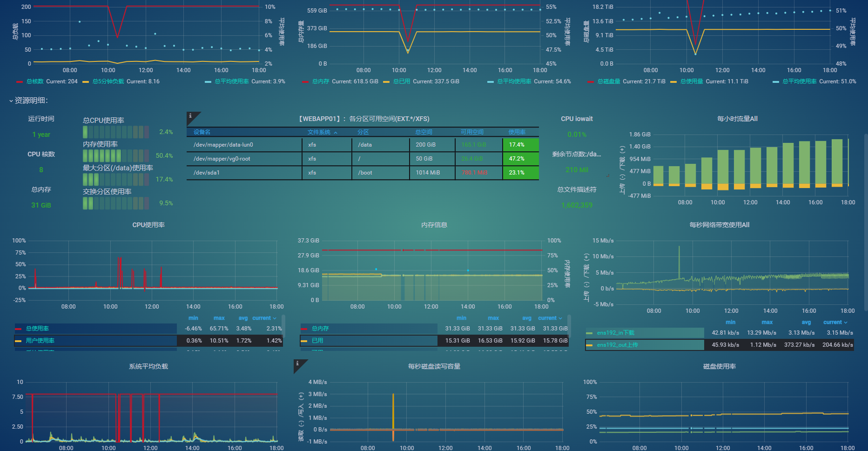Viewport: 868px width, 451px height.
Task: Open 总文件描述符 panel title menu
Action: pos(577,190)
